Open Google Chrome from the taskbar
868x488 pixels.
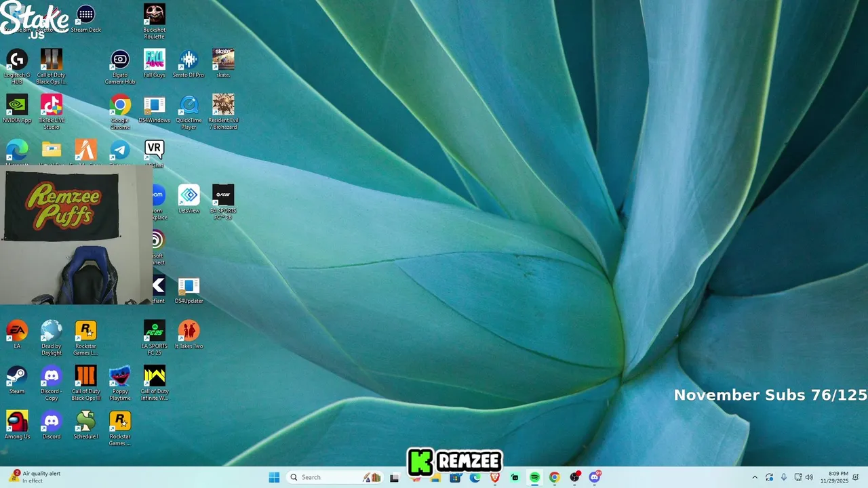(554, 478)
